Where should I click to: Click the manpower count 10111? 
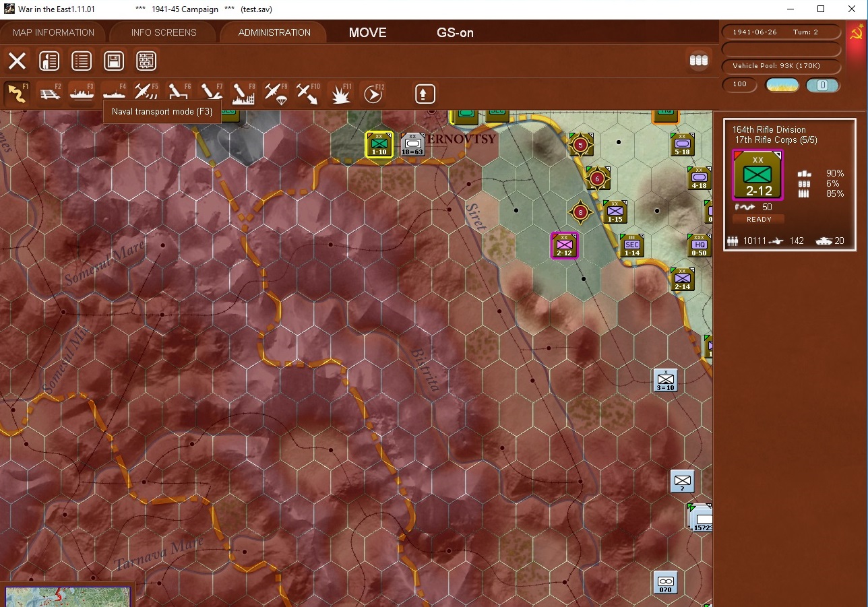755,241
